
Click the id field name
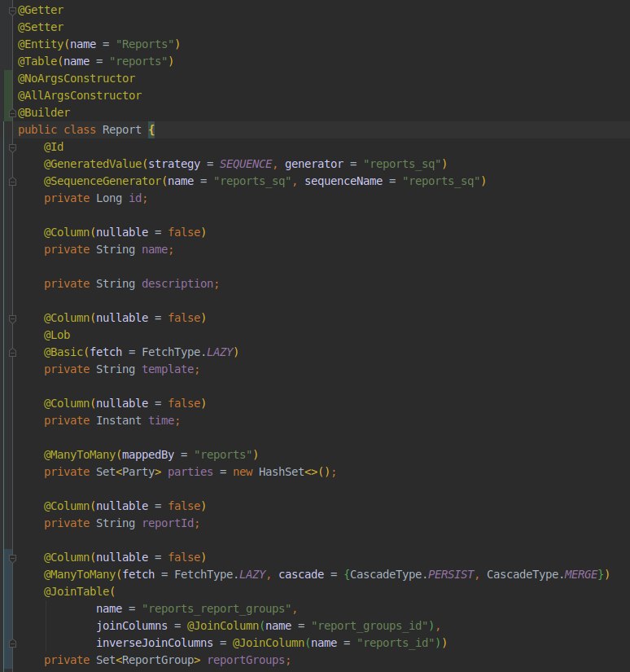(135, 199)
